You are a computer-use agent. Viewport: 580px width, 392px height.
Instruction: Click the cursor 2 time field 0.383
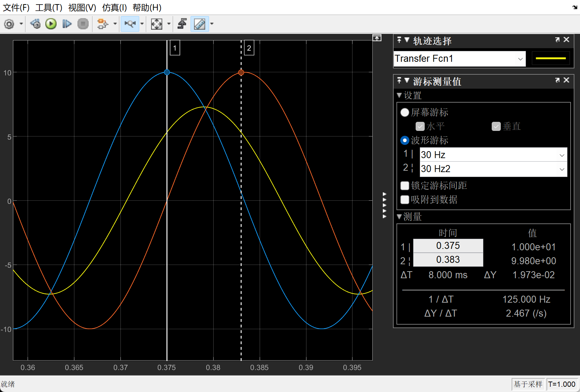[448, 260]
